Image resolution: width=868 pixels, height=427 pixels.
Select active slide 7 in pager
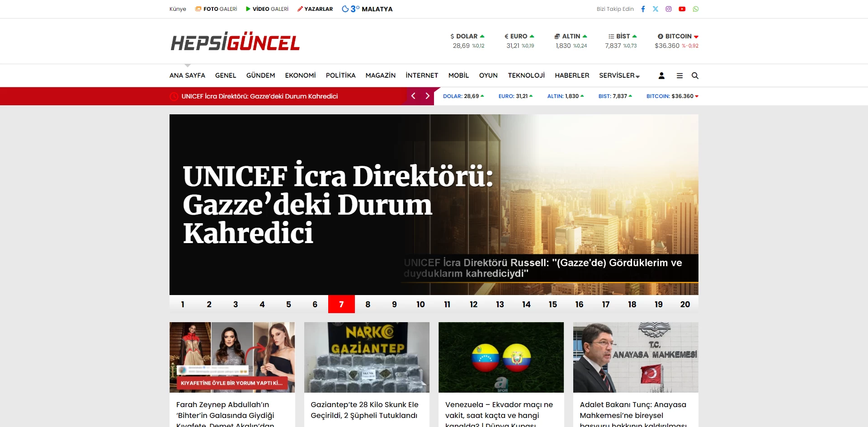pyautogui.click(x=341, y=304)
